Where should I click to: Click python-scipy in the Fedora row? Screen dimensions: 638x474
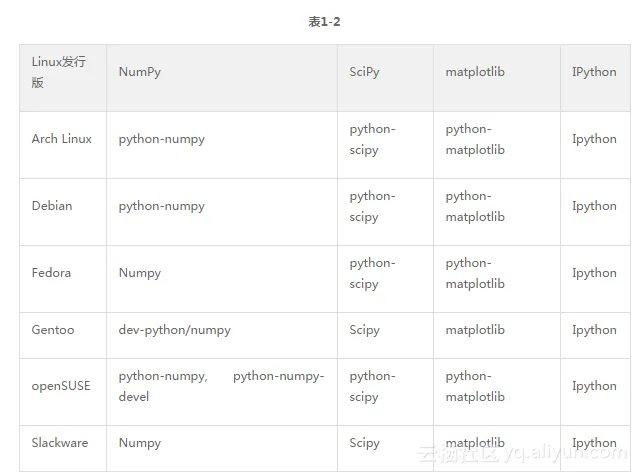(x=372, y=273)
